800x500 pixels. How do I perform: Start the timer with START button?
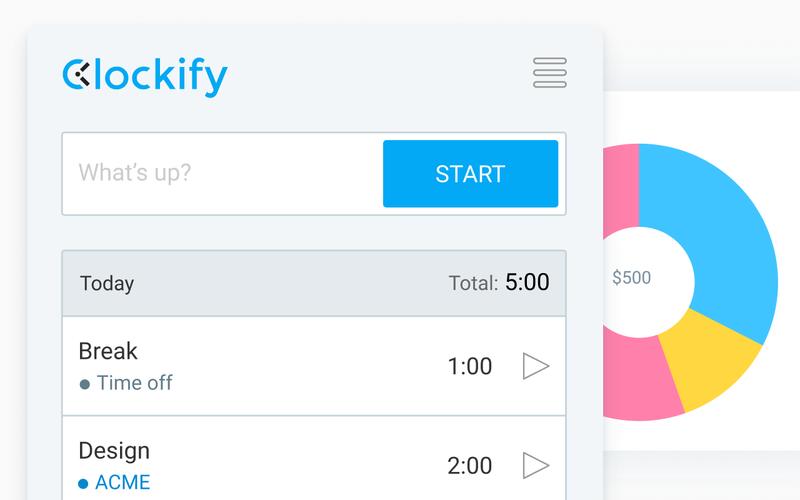pyautogui.click(x=470, y=173)
